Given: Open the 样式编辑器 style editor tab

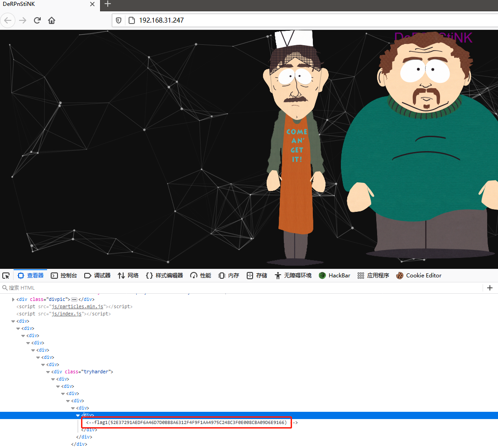Looking at the screenshot, I should click(164, 276).
